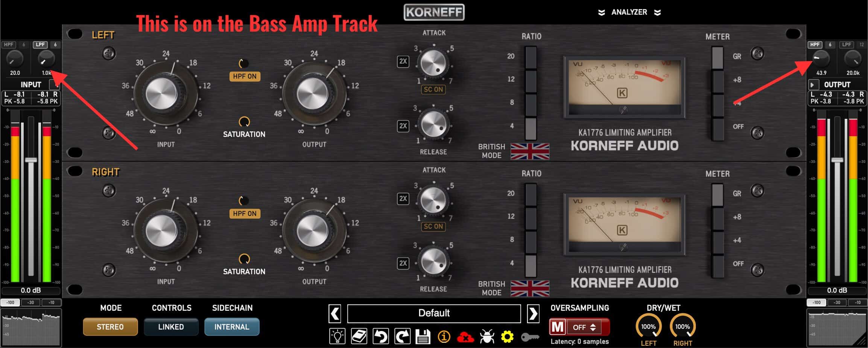The image size is (868, 348).
Task: Click the bug report icon
Action: pos(487,336)
